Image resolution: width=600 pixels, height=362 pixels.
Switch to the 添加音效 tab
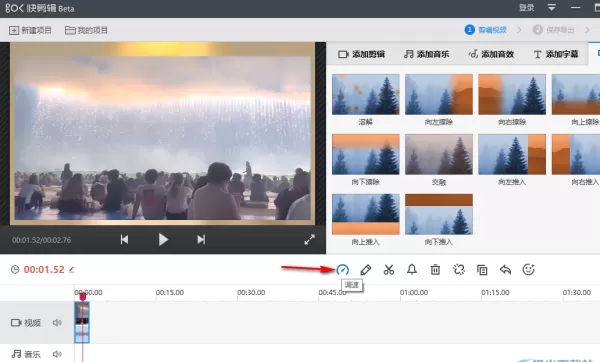pos(491,54)
